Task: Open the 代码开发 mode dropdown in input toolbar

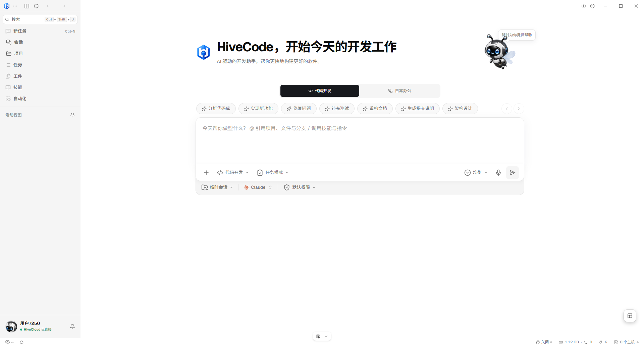Action: click(232, 173)
